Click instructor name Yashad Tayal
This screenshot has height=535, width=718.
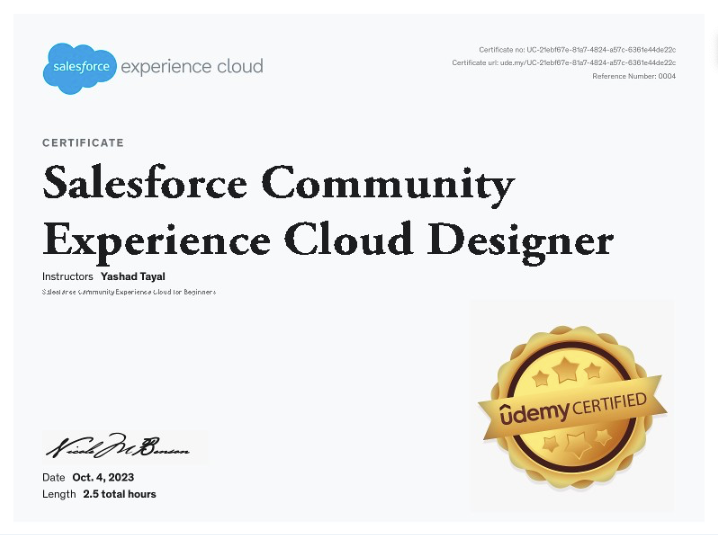pos(133,277)
